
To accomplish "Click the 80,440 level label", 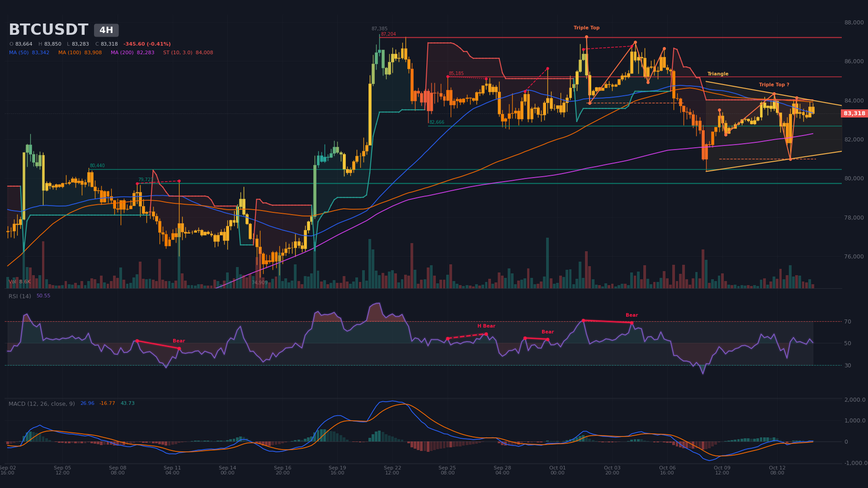I will click(97, 166).
